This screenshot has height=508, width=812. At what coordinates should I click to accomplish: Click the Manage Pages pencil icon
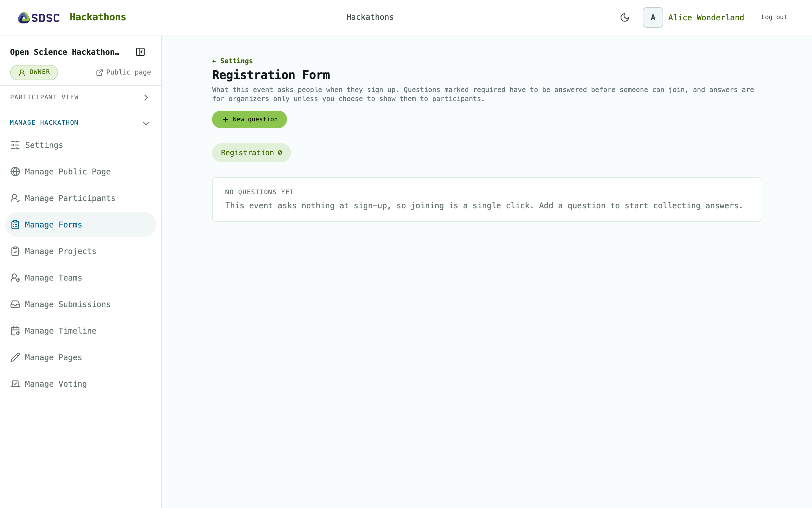(15, 358)
